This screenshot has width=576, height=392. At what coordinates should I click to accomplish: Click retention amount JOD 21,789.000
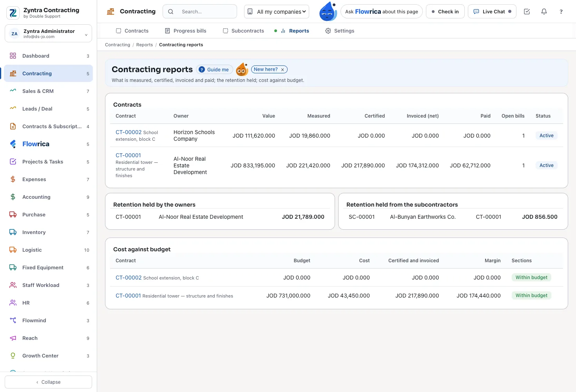303,217
